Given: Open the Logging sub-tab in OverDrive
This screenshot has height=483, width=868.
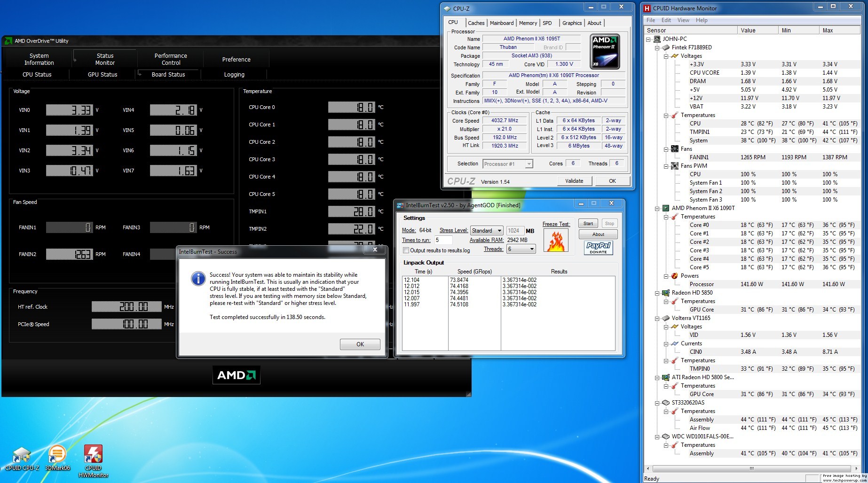Looking at the screenshot, I should 234,74.
